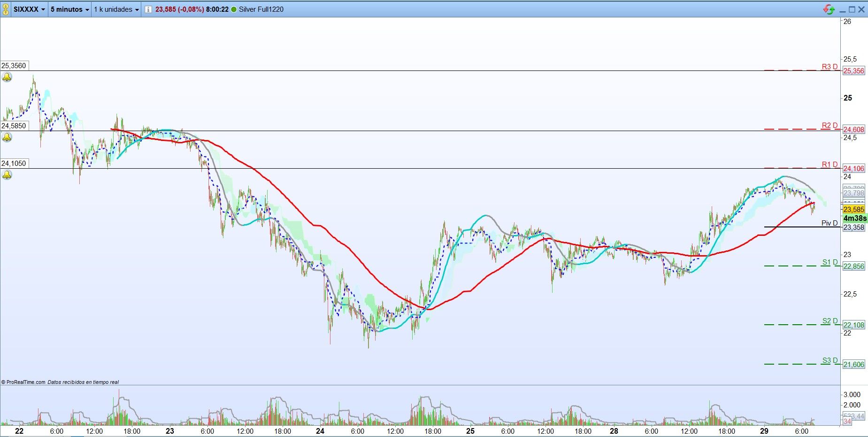Click the R1 D pivot label
This screenshot has width=868, height=437.
pyautogui.click(x=830, y=164)
